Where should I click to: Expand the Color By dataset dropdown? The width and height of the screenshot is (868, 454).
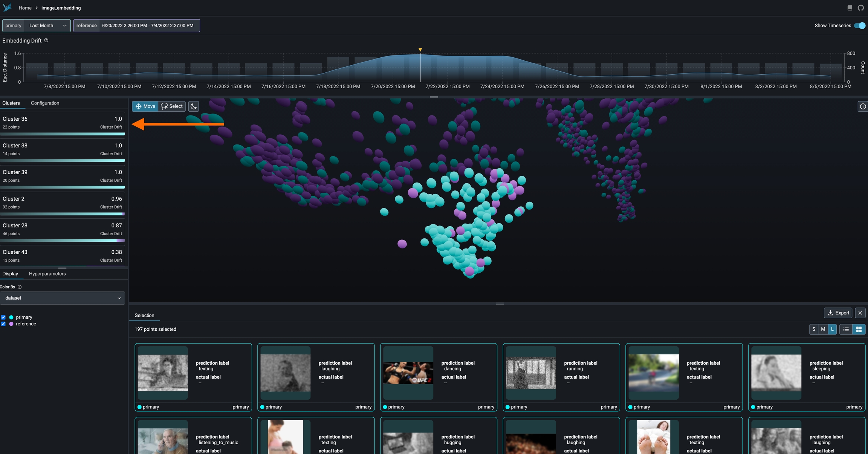click(x=63, y=298)
